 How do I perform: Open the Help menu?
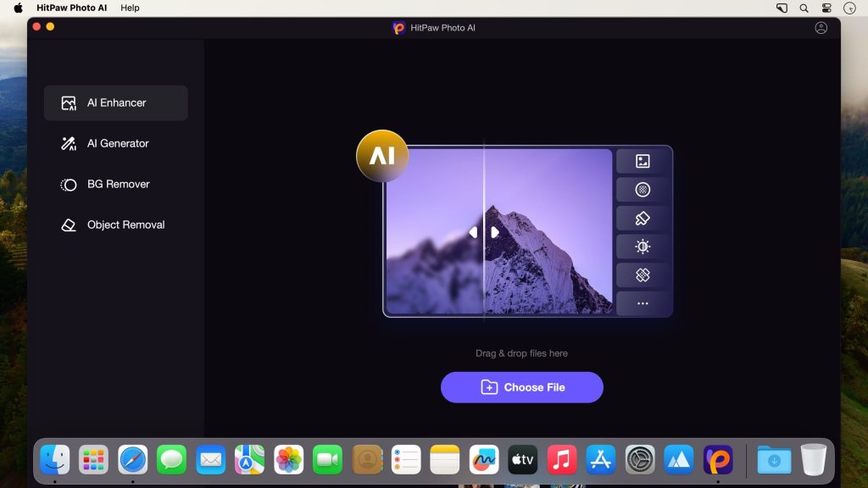click(x=131, y=8)
